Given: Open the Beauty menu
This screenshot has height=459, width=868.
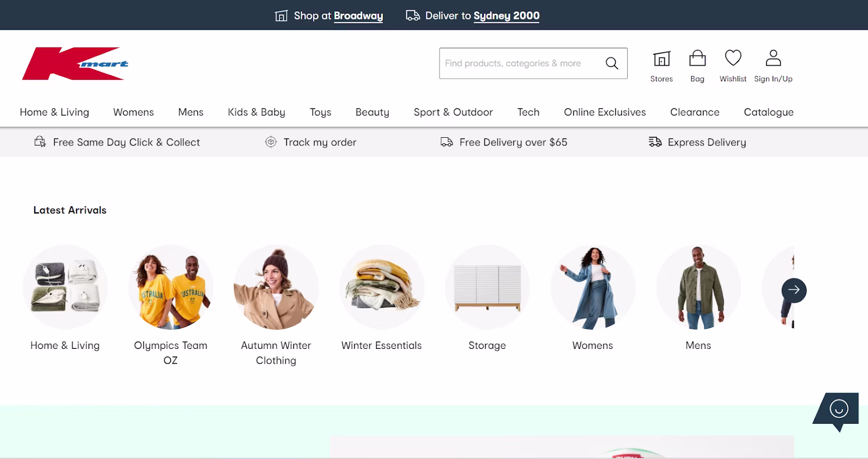Looking at the screenshot, I should [x=372, y=112].
